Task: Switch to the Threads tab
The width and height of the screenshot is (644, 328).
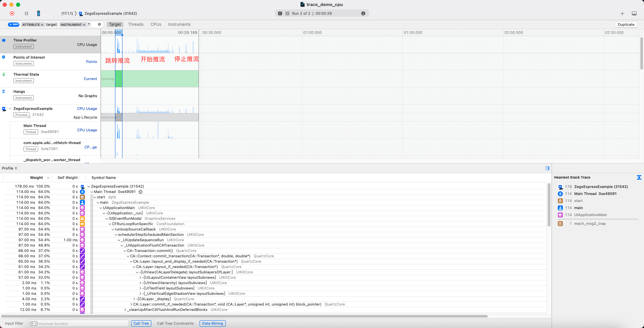Action: click(x=136, y=24)
